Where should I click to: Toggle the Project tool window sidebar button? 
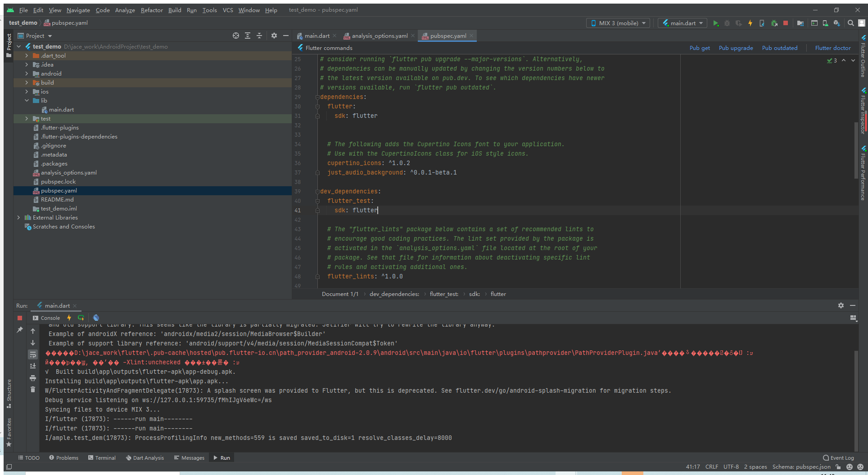click(x=9, y=45)
